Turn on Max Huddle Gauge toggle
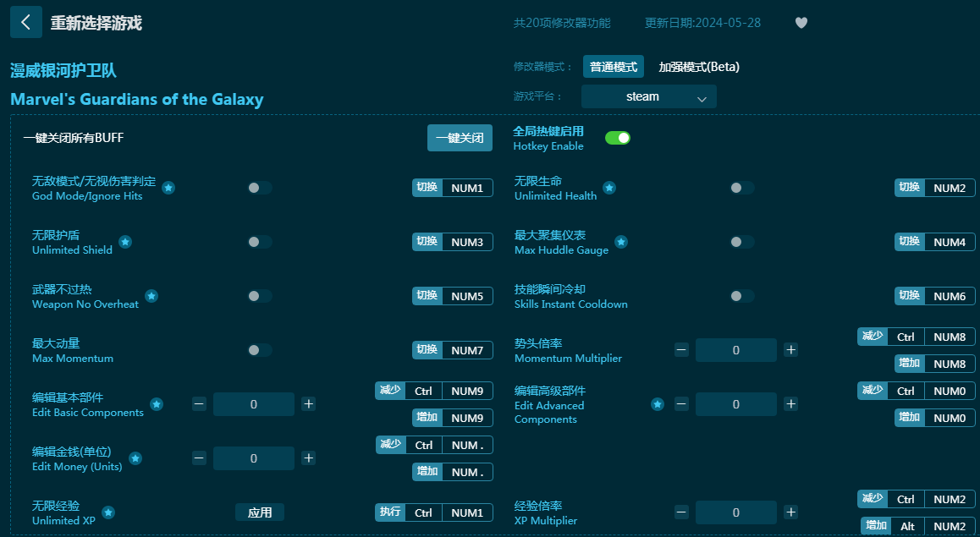This screenshot has height=537, width=980. [742, 242]
